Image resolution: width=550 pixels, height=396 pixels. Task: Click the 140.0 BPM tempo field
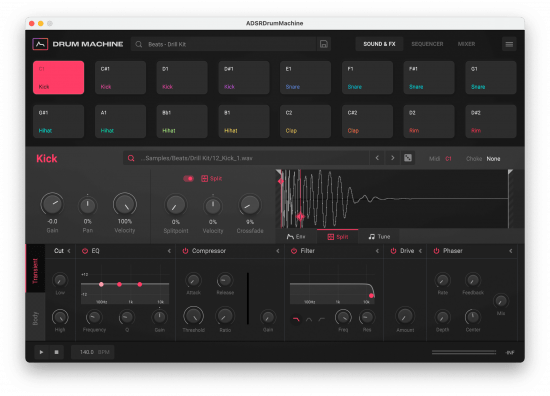[x=92, y=352]
